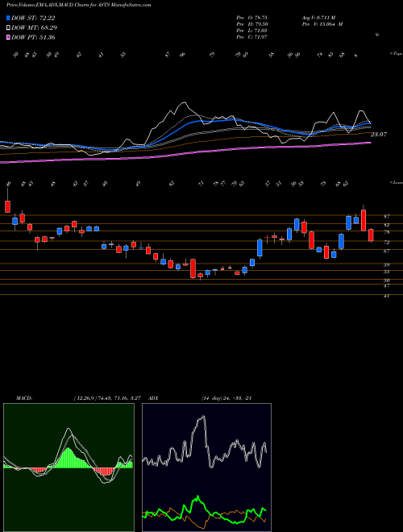Click the 23.07 EMA value label
Image resolution: width=403 pixels, height=532 pixels.
379,135
